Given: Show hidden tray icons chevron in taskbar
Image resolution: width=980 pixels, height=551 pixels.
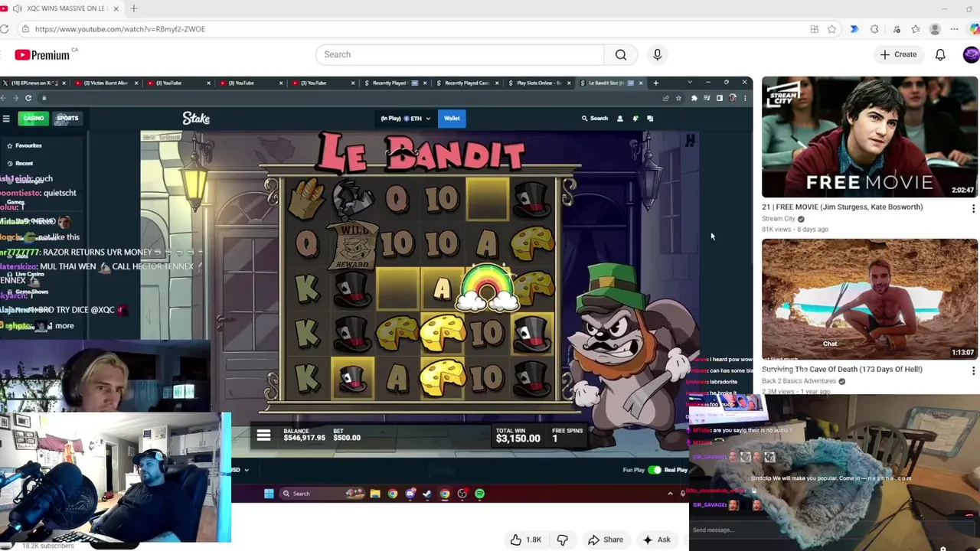Looking at the screenshot, I should coord(670,494).
